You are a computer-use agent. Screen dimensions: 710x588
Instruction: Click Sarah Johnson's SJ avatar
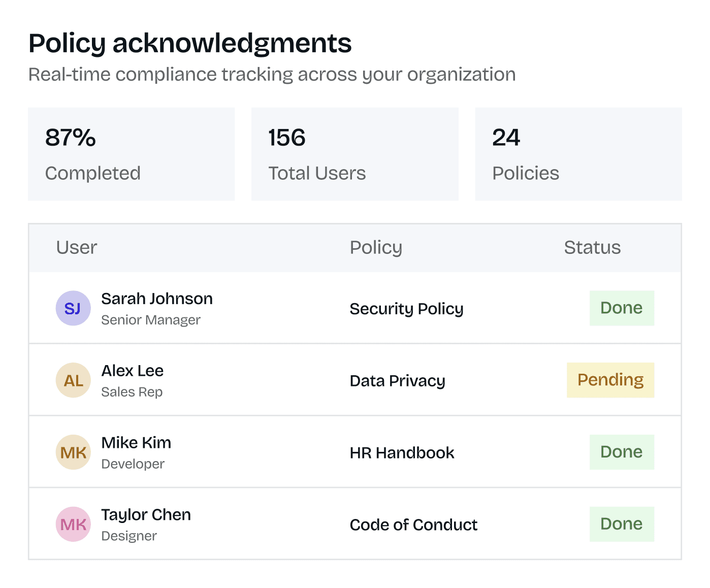coord(73,308)
